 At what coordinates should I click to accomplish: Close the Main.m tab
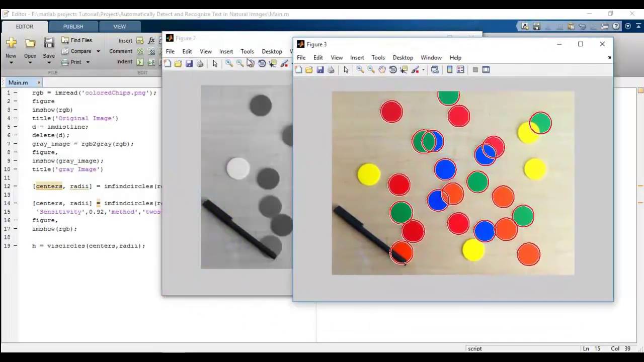tap(39, 82)
